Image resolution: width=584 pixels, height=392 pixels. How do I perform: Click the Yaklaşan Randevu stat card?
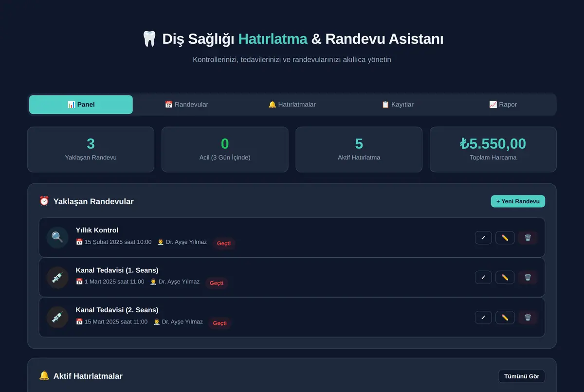(x=91, y=149)
